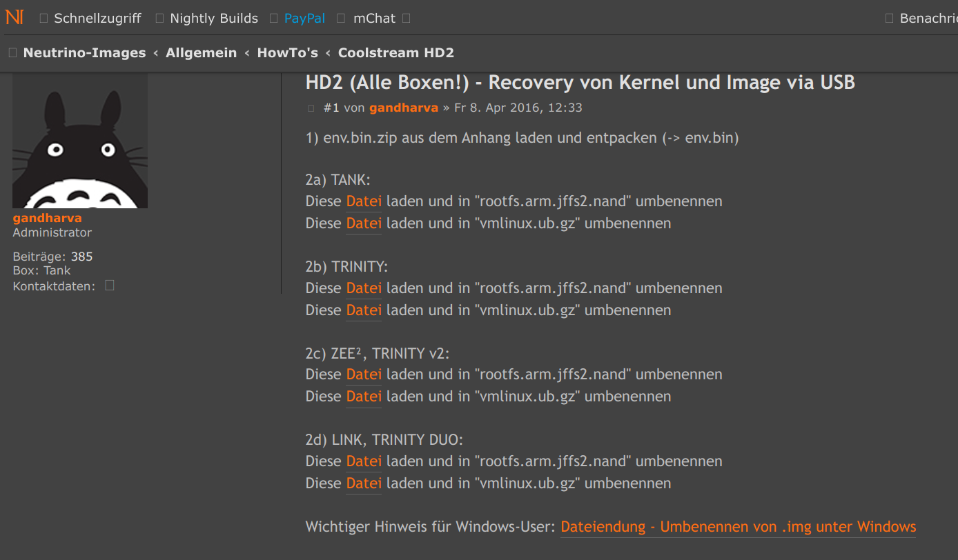Open gandharva's profile name under the avatar
Image resolution: width=958 pixels, height=560 pixels.
[x=47, y=218]
